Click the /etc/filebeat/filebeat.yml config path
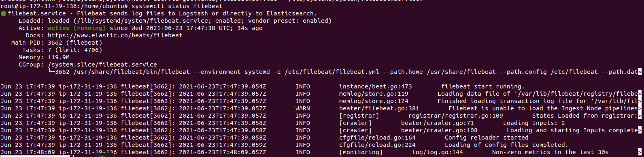Viewport: 644px width, 157px height. tap(332, 72)
